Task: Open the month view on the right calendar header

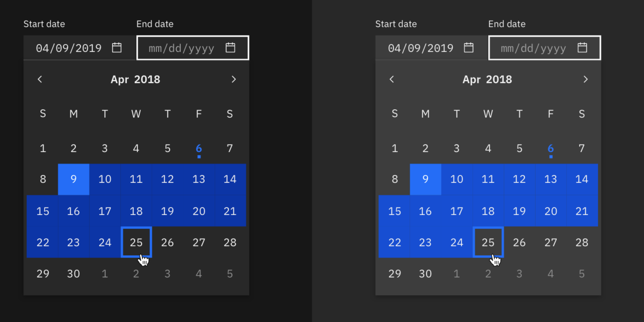Action: point(487,79)
